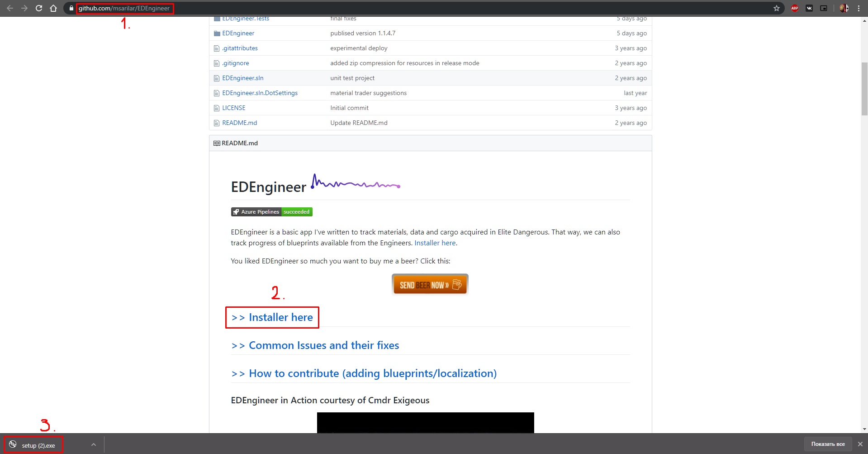Open the EDEngineer.sln file
The image size is (868, 454).
(x=242, y=78)
